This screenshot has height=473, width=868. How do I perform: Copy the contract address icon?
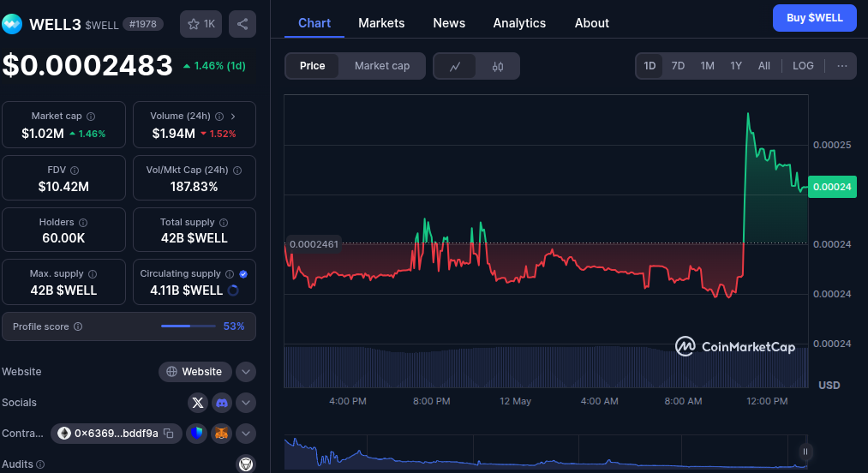tap(169, 433)
